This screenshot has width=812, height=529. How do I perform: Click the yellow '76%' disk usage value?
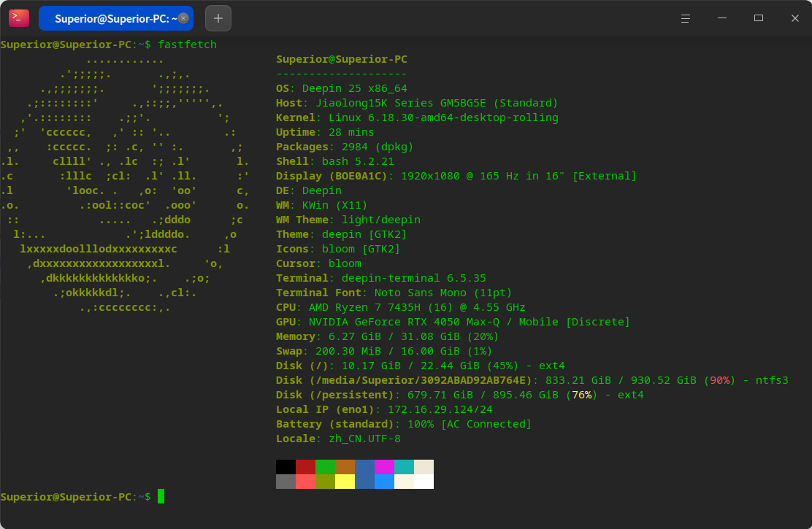click(x=582, y=395)
